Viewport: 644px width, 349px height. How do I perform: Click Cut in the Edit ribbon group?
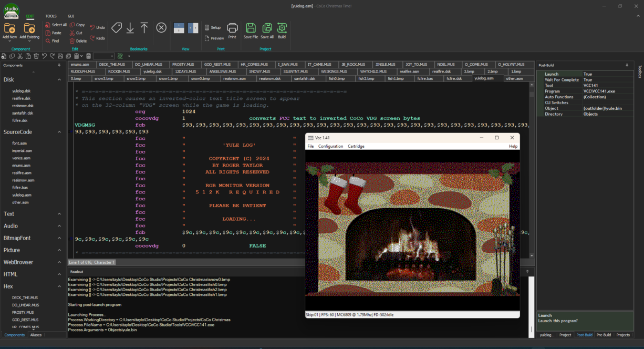click(76, 33)
